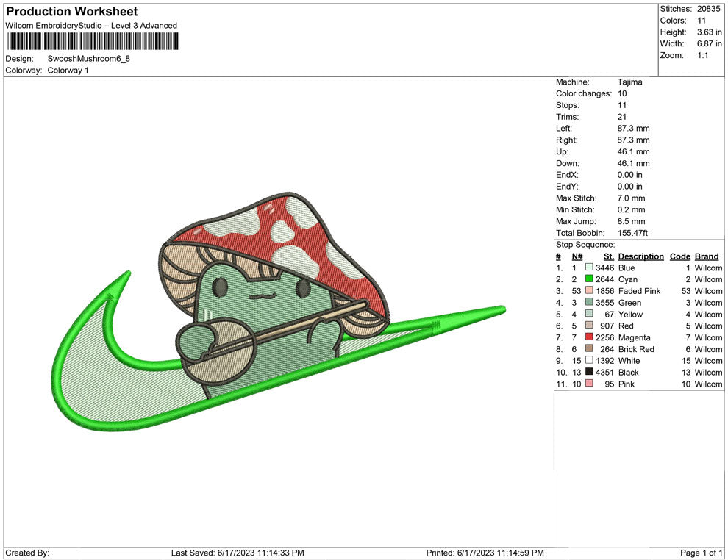The image size is (728, 560).
Task: Click the Brick Red color swatch
Action: tap(589, 348)
